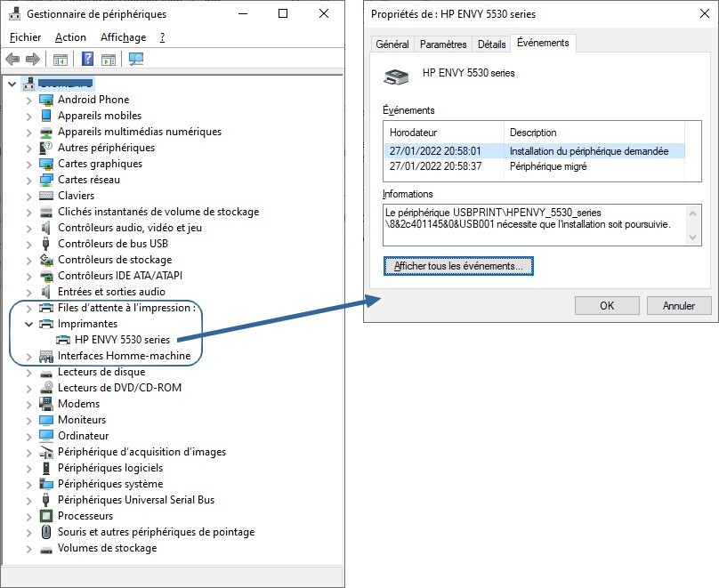
Task: Open the Fichier menu
Action: click(25, 37)
